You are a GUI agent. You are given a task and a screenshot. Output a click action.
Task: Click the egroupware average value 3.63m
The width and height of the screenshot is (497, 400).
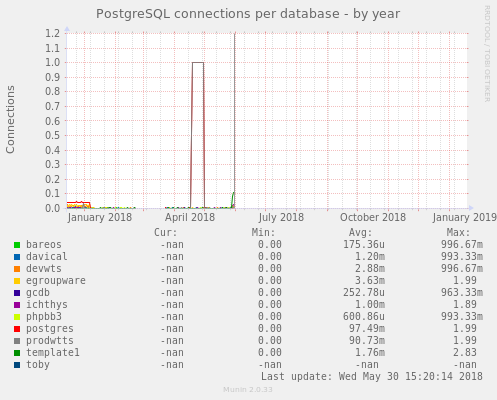coord(370,281)
